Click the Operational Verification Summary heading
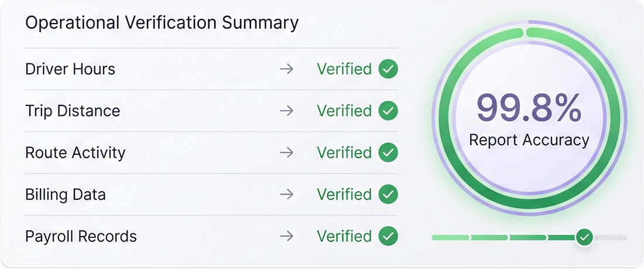 point(162,23)
